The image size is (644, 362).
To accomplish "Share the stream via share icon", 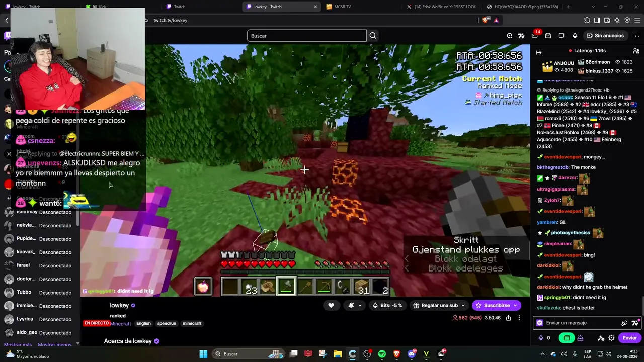I will click(x=509, y=318).
